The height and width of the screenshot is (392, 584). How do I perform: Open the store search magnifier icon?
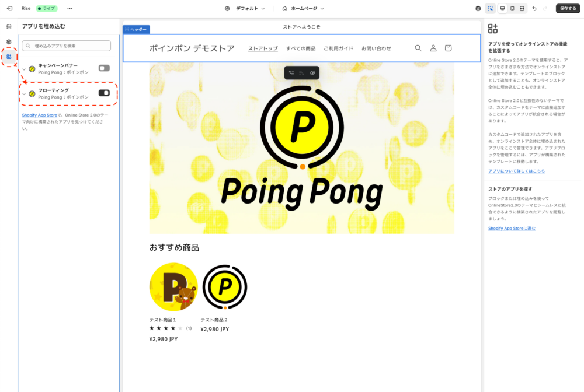tap(418, 48)
